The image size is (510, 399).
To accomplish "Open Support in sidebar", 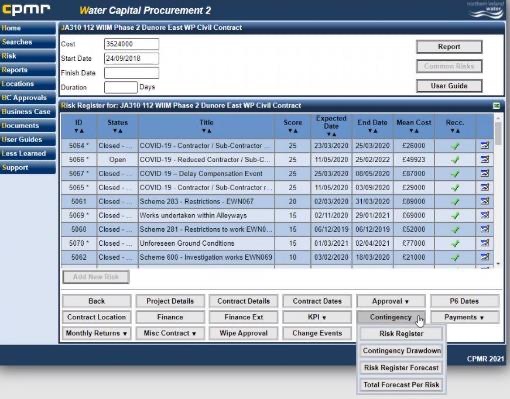I will click(x=28, y=167).
